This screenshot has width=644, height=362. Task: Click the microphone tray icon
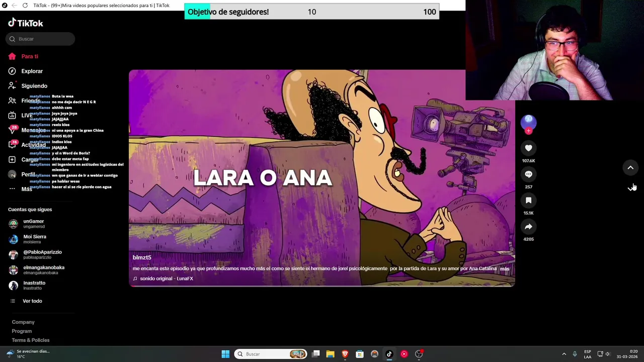click(x=575, y=354)
